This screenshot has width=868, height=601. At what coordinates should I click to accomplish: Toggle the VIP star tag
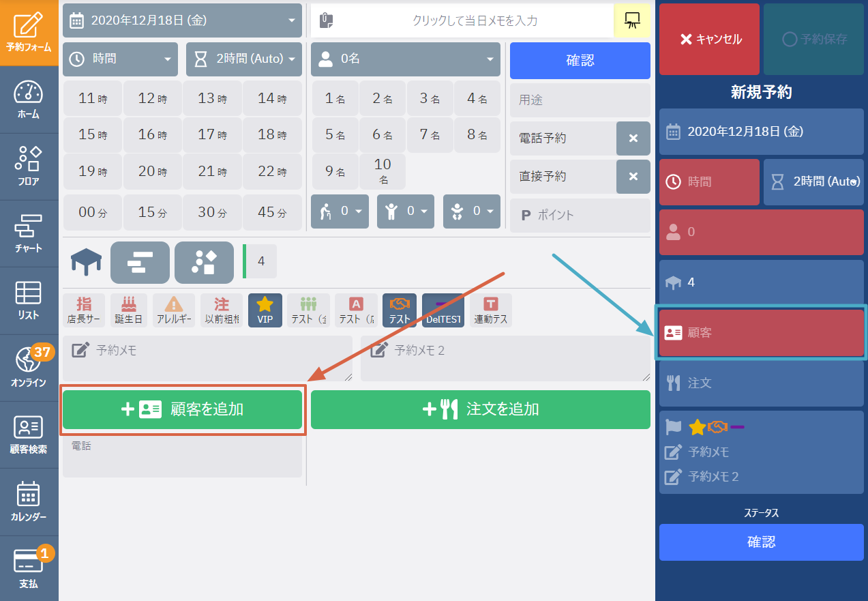click(265, 310)
